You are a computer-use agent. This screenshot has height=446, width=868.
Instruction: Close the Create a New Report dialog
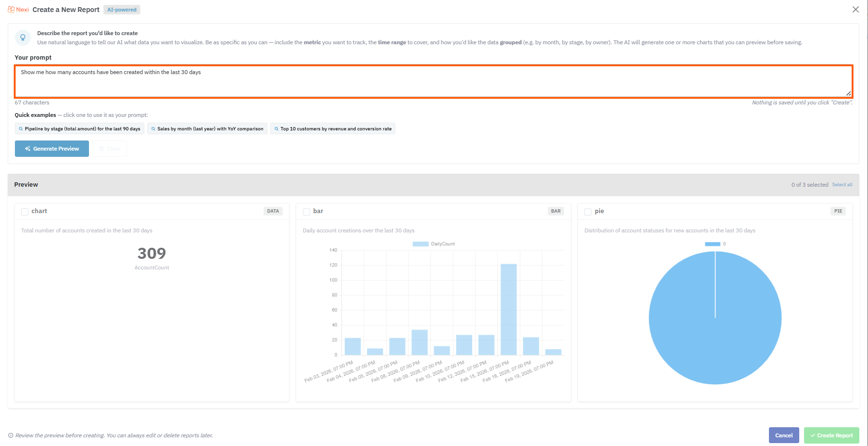point(855,10)
